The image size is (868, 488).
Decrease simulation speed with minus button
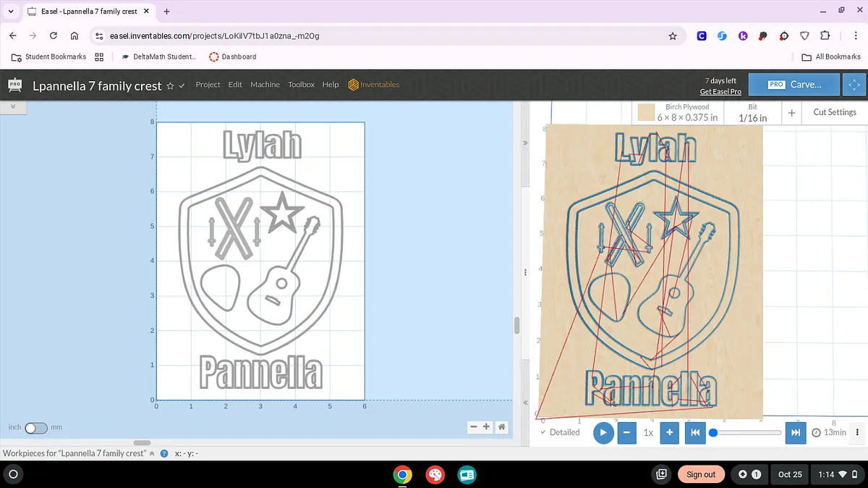click(x=628, y=432)
